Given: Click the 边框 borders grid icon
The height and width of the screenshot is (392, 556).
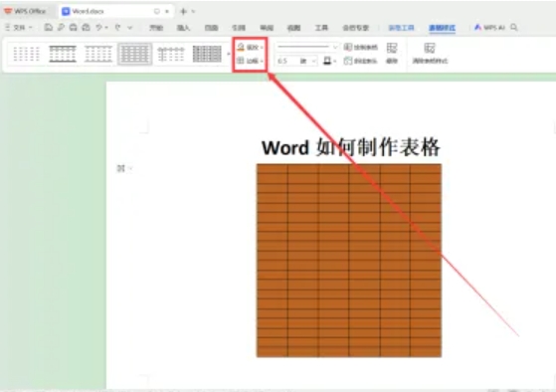Looking at the screenshot, I should tap(241, 61).
